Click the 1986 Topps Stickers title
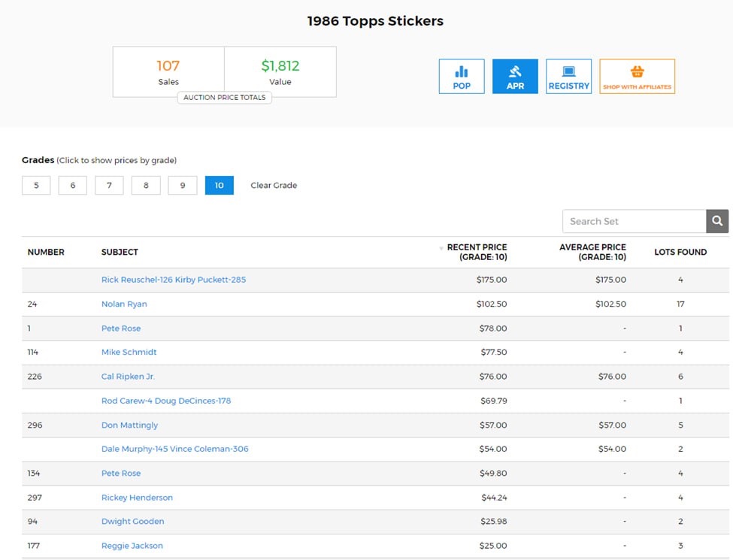 [x=375, y=21]
